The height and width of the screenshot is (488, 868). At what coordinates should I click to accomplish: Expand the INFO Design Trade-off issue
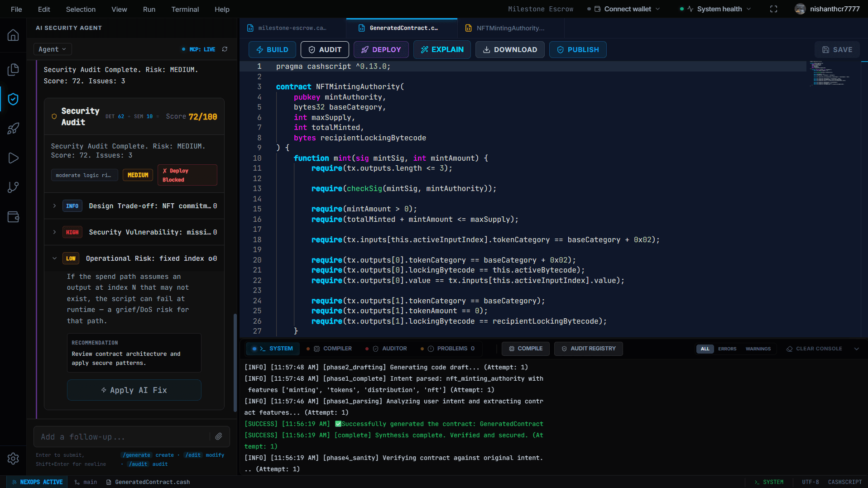[x=134, y=206]
